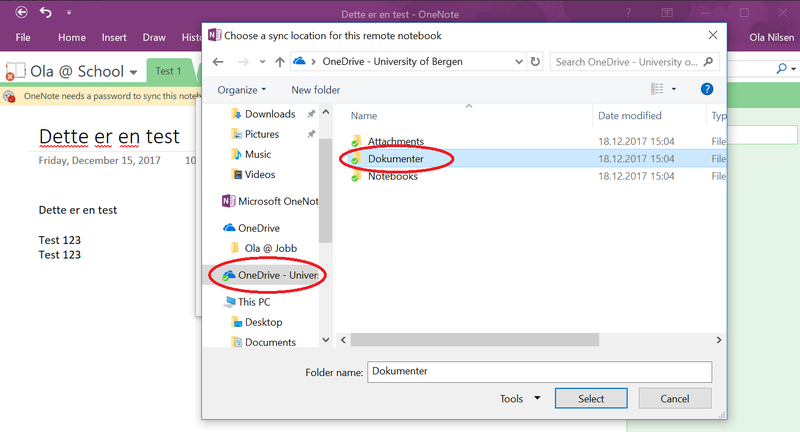Screen dimensions: 800x432
Task: Click the change view layout icon
Action: pos(658,90)
